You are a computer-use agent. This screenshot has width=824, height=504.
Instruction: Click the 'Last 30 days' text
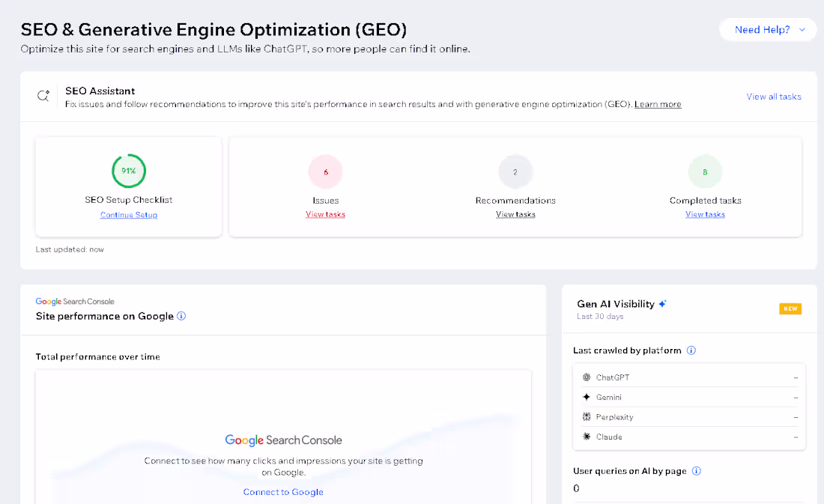(x=600, y=316)
